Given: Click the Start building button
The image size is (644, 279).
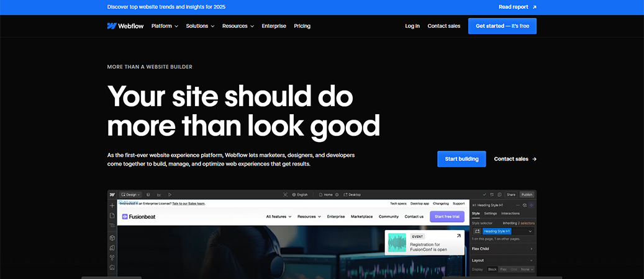Looking at the screenshot, I should click(461, 159).
